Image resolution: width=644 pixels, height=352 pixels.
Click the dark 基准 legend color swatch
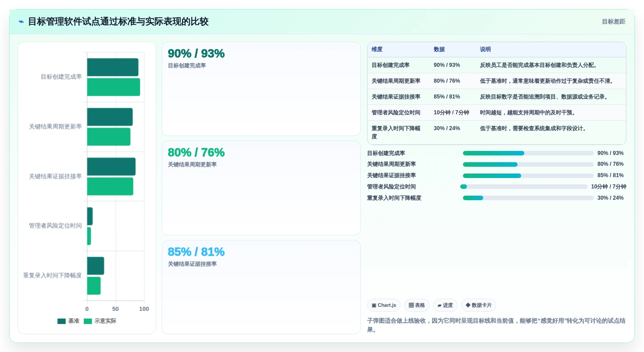click(61, 321)
